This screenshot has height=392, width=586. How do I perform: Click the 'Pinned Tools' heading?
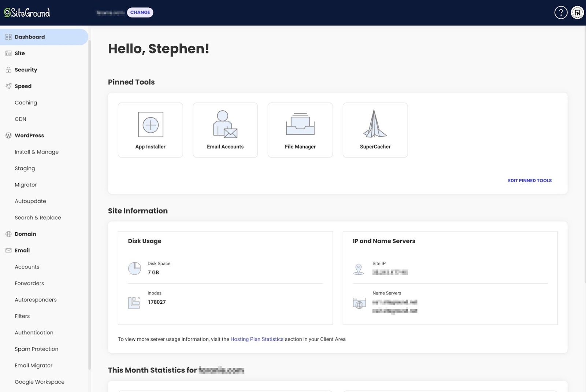[x=131, y=82]
